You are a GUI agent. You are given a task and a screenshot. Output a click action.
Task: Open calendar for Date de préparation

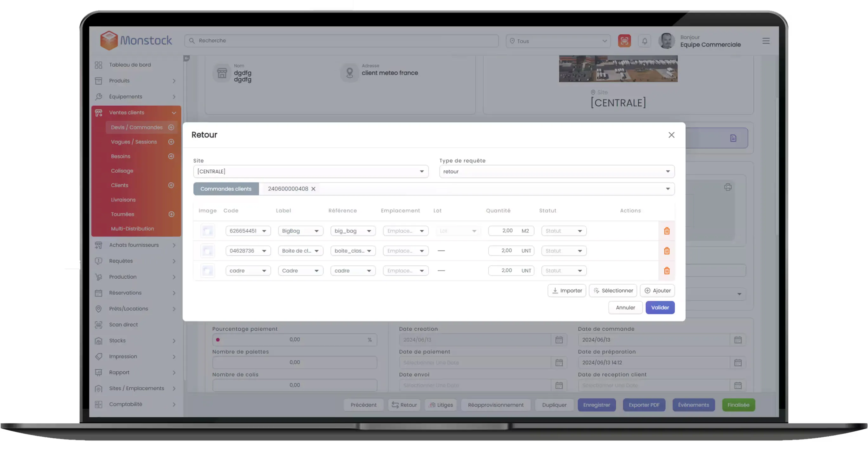738,363
